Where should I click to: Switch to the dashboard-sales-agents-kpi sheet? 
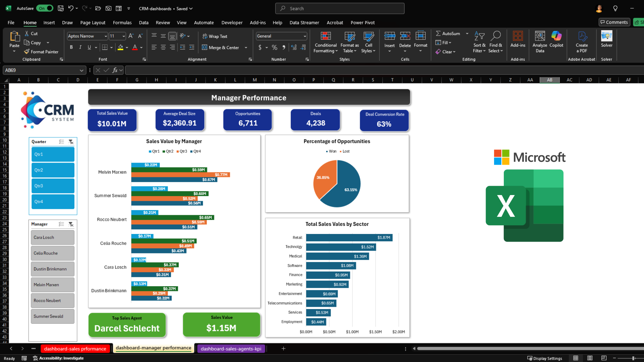pos(231,349)
